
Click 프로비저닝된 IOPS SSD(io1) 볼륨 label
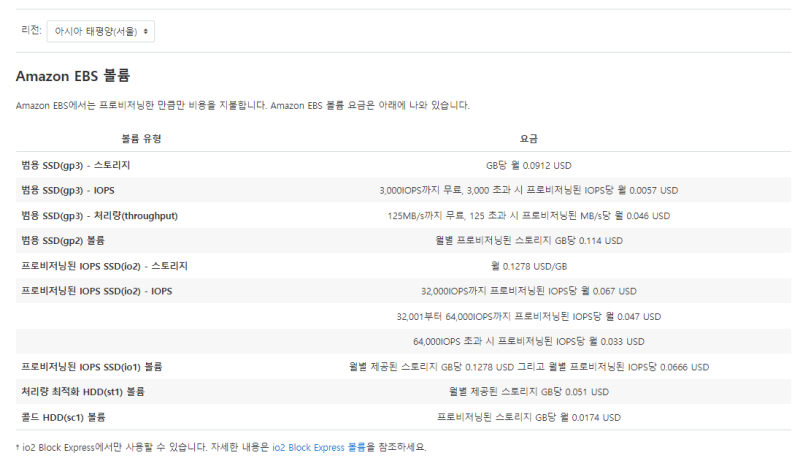coord(92,367)
